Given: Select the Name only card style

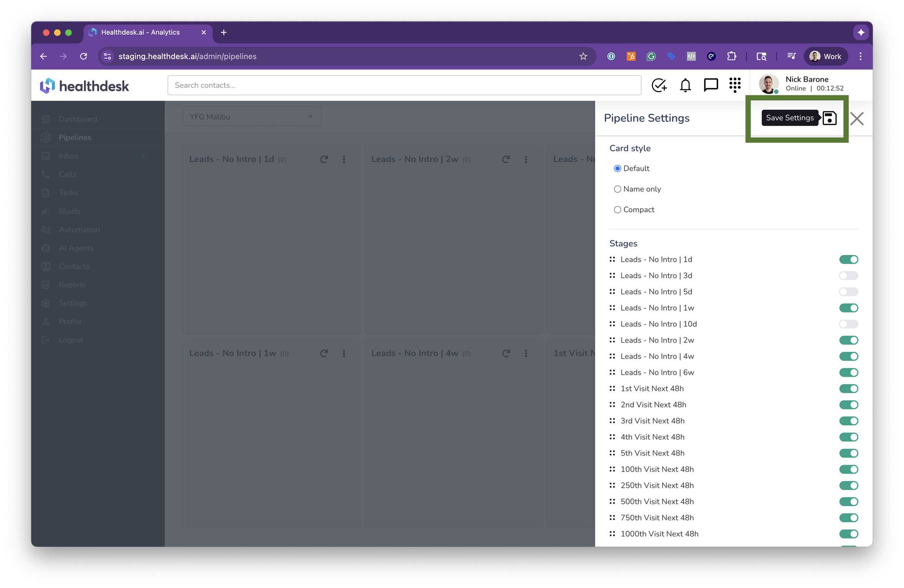Looking at the screenshot, I should tap(618, 189).
